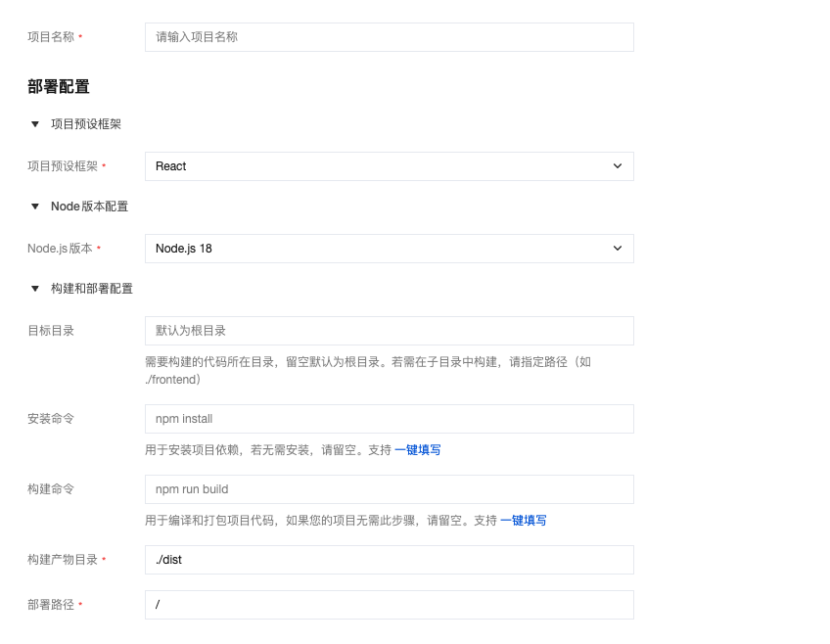The height and width of the screenshot is (644, 830).
Task: Click the npm install command field
Action: (x=388, y=419)
